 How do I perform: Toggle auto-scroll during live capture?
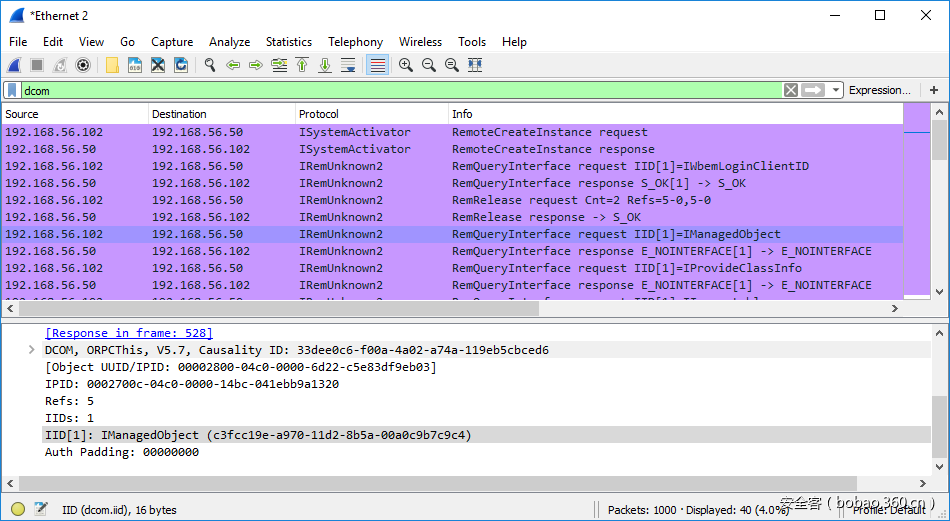coord(348,65)
